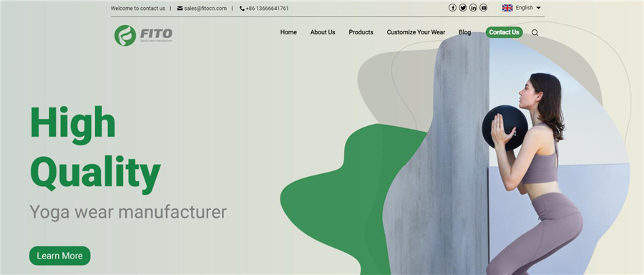Click the phone handset icon
This screenshot has width=644, height=275.
pyautogui.click(x=242, y=8)
